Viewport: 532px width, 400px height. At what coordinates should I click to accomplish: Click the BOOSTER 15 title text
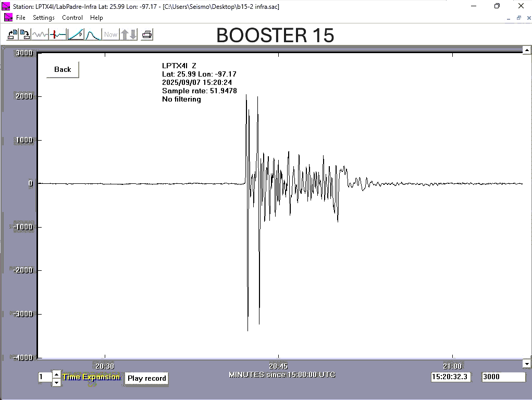click(275, 35)
